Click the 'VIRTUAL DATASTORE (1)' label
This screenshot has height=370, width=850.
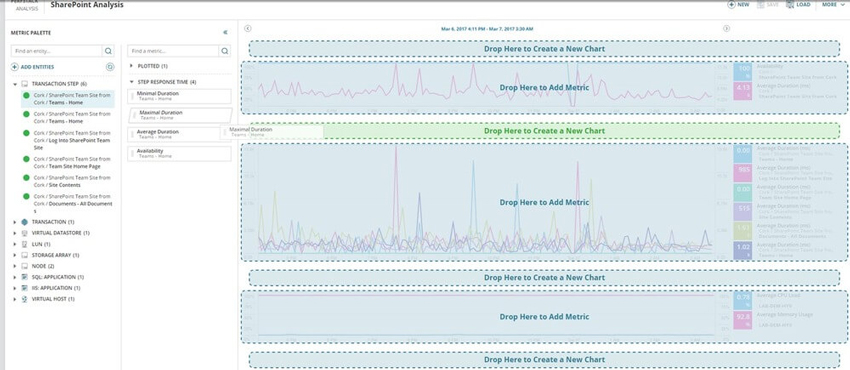(x=61, y=233)
